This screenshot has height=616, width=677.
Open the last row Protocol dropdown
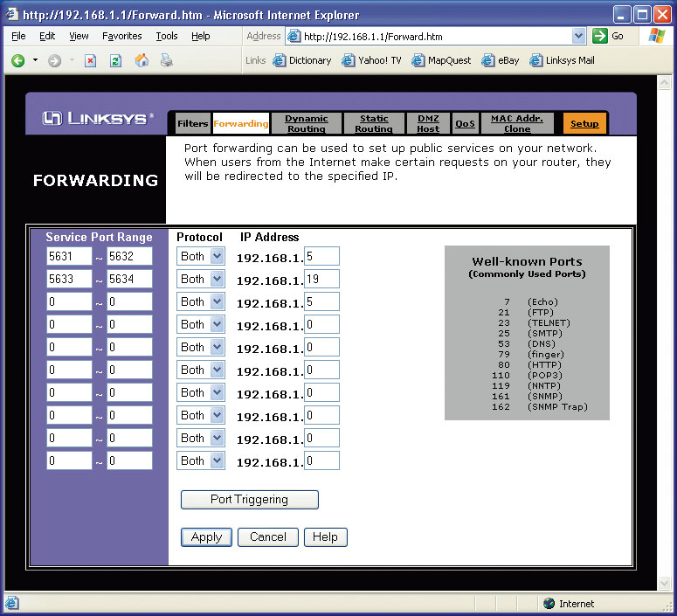(x=218, y=461)
